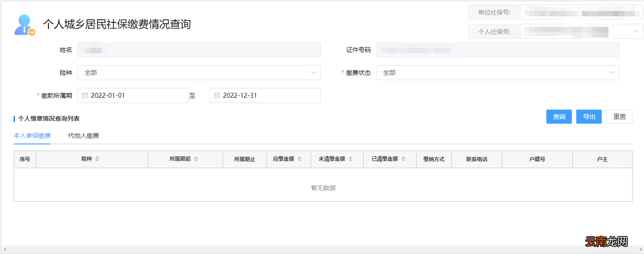Image resolution: width=644 pixels, height=254 pixels.
Task: Click the 导出 button
Action: coord(589,117)
